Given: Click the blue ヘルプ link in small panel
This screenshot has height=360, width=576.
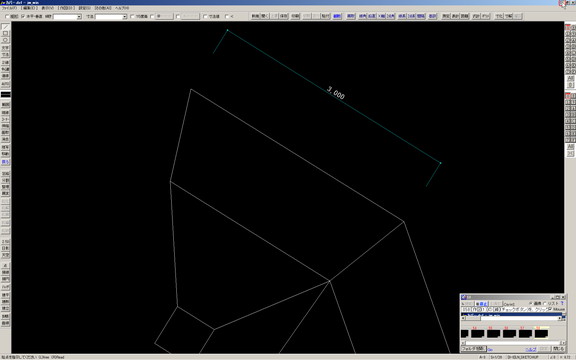Looking at the screenshot, I should pyautogui.click(x=531, y=349).
